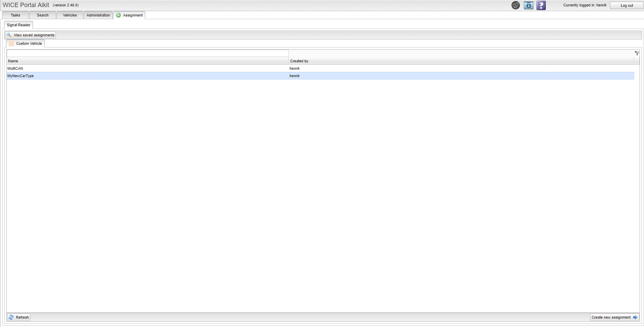Open the Search tab

point(43,15)
